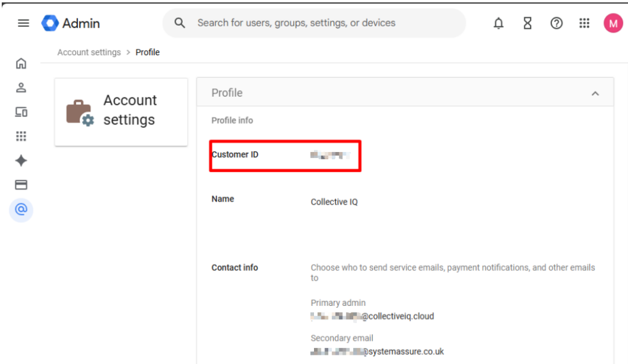Select the Directory users icon in sidebar
Viewport: 628px width, 364px height.
point(21,87)
